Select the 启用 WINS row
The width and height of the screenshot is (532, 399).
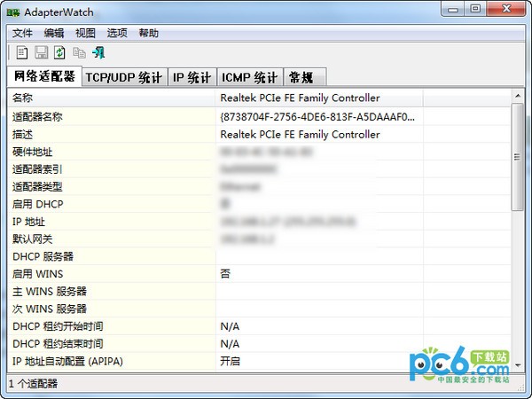(x=259, y=274)
